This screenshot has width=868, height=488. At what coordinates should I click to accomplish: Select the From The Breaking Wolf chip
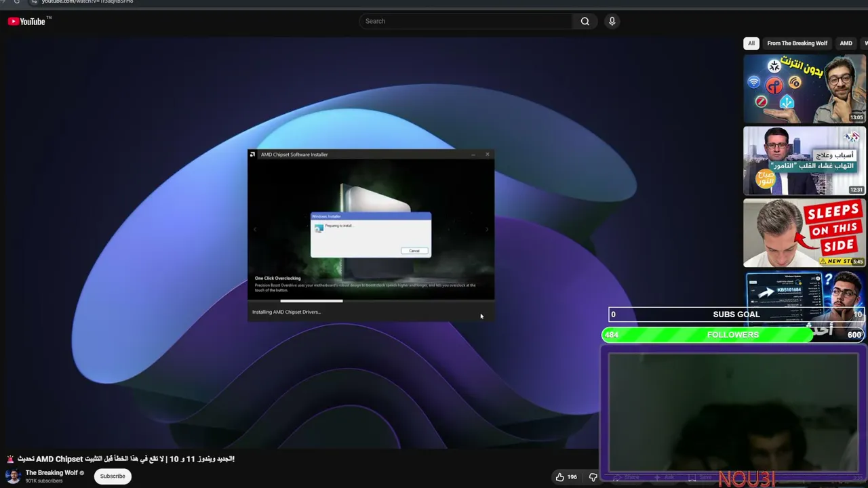[797, 43]
